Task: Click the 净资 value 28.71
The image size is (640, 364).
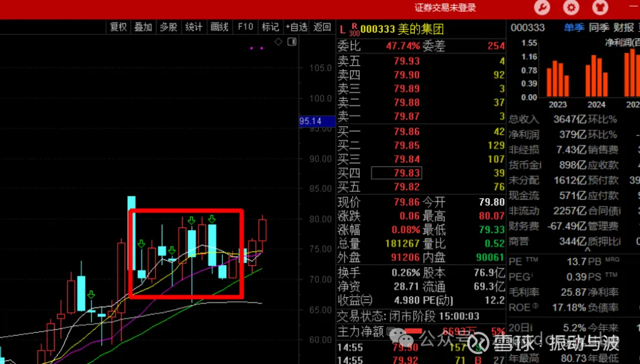Action: point(407,286)
